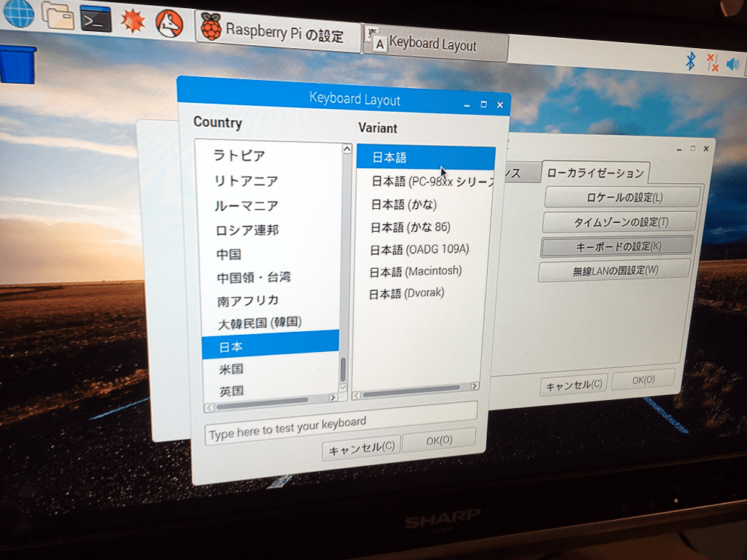Open the Mathematica red spiky icon
Viewport: 747px width, 560px height.
click(133, 21)
